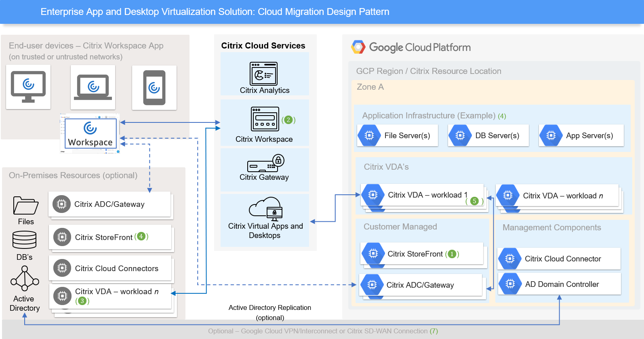The image size is (644, 339).
Task: Click the Citrix VDA workload 1 hexagon icon
Action: coord(373,195)
